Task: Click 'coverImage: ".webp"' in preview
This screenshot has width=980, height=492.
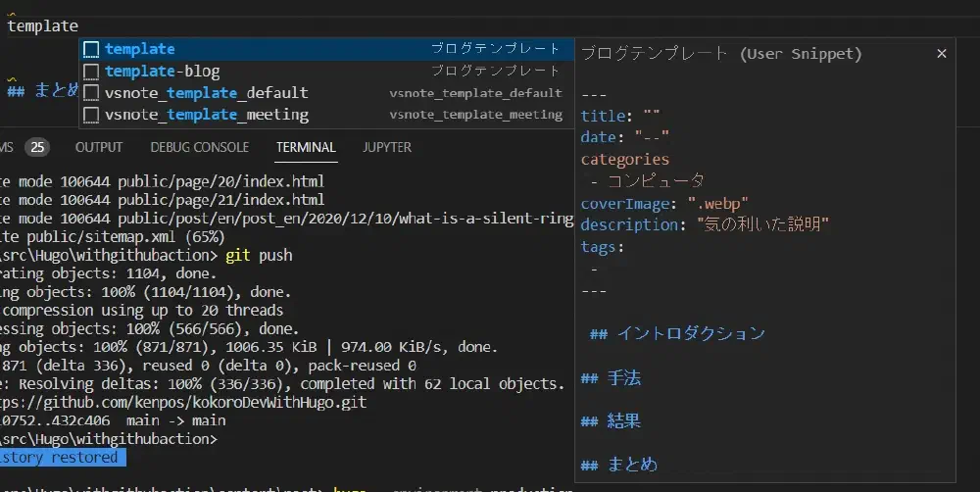Action: [x=663, y=204]
